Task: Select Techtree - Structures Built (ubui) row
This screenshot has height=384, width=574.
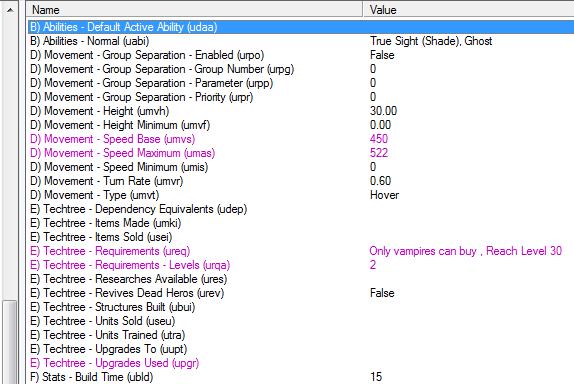Action: [301, 307]
